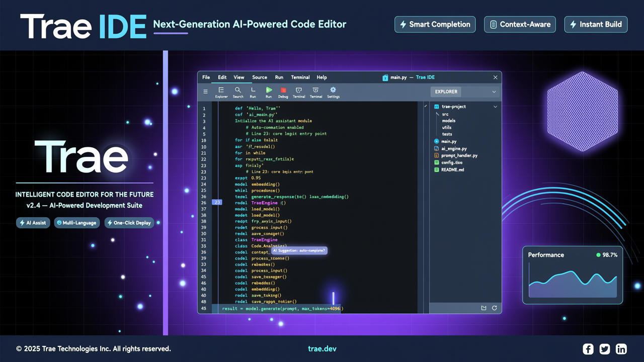The height and width of the screenshot is (362, 644).
Task: Select the src folder in the explorer
Action: pos(445,114)
